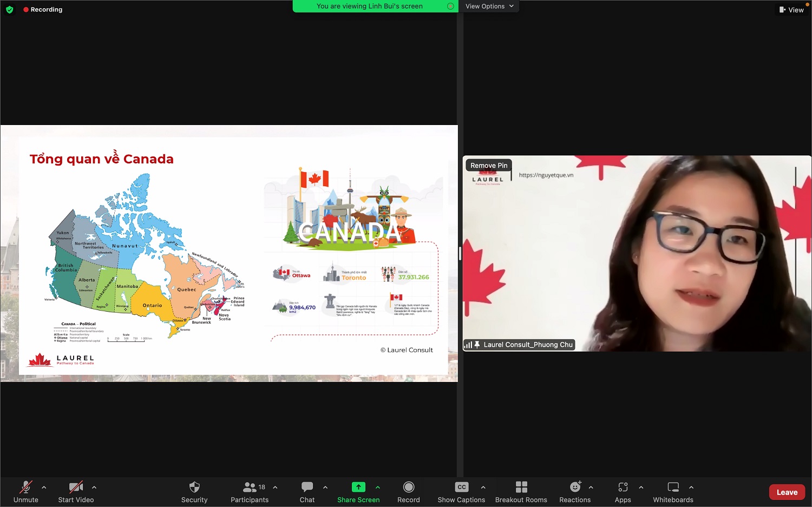The image size is (812, 507).
Task: Click the Share Screen icon
Action: tap(358, 486)
